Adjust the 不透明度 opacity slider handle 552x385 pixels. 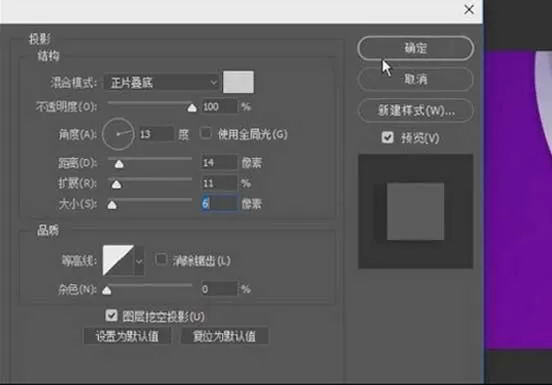pyautogui.click(x=192, y=108)
